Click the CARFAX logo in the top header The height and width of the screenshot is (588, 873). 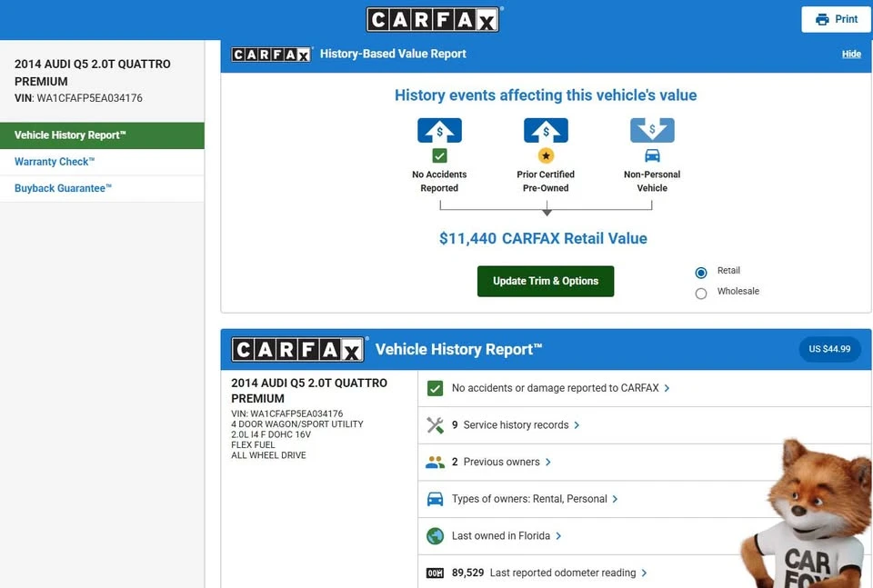point(433,19)
